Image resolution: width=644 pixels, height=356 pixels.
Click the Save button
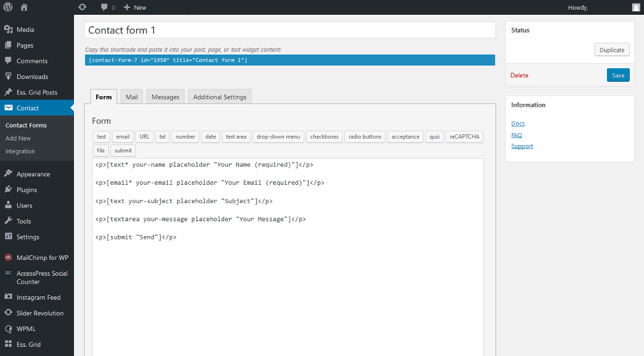(x=618, y=75)
